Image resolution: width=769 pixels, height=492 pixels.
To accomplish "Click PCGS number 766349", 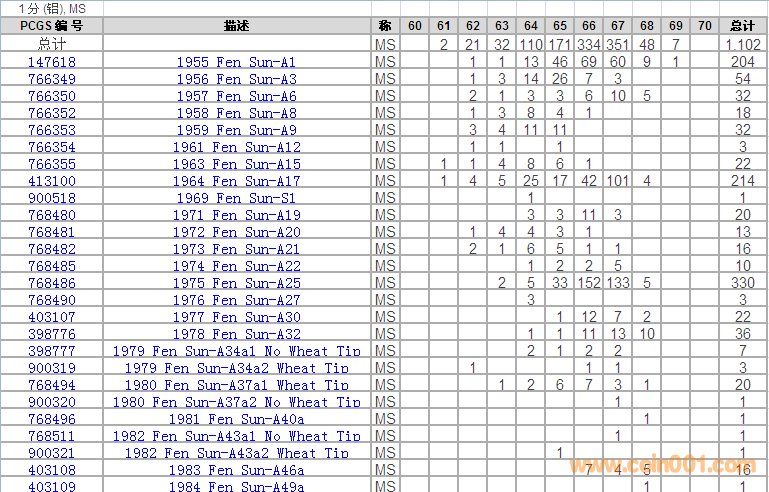I will pyautogui.click(x=51, y=79).
